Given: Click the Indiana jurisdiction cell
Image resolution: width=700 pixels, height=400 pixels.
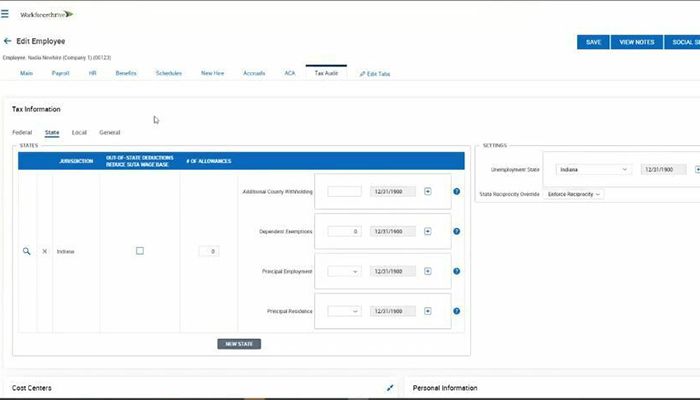Looking at the screenshot, I should coord(66,252).
